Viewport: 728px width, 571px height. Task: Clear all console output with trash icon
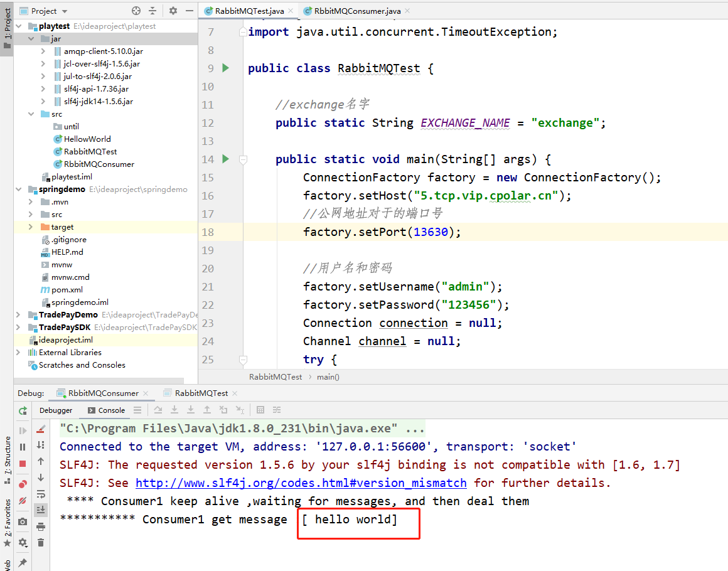[x=41, y=542]
